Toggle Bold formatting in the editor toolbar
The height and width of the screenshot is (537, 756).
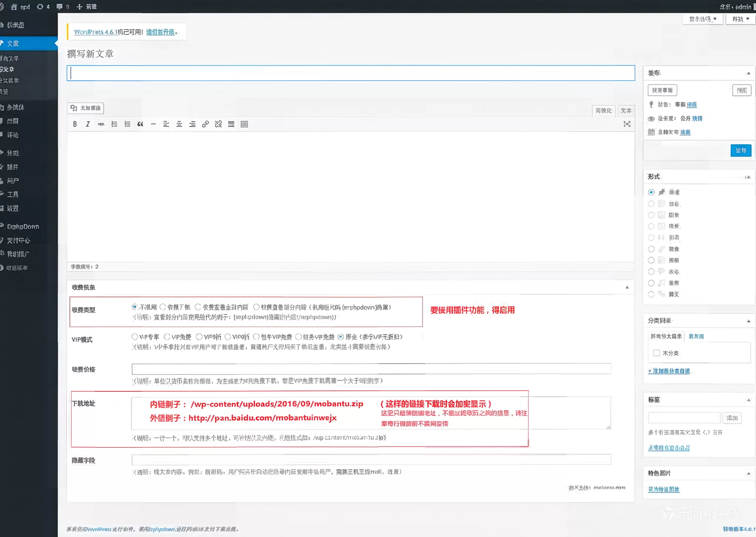[x=75, y=124]
